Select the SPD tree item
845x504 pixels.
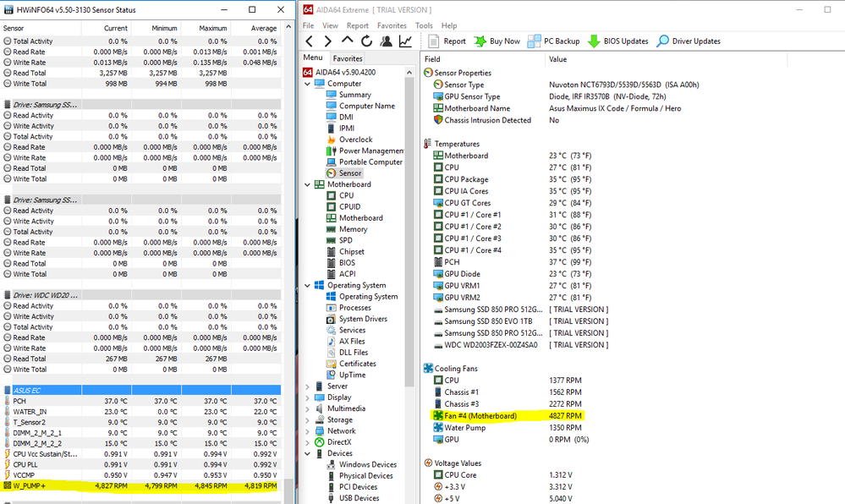(345, 240)
